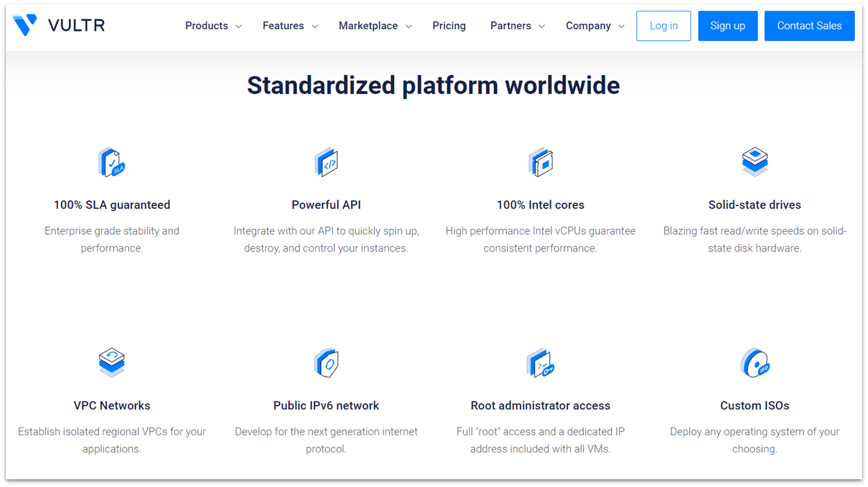The width and height of the screenshot is (868, 487).
Task: Click the Public IPv6 network title
Action: coord(326,405)
